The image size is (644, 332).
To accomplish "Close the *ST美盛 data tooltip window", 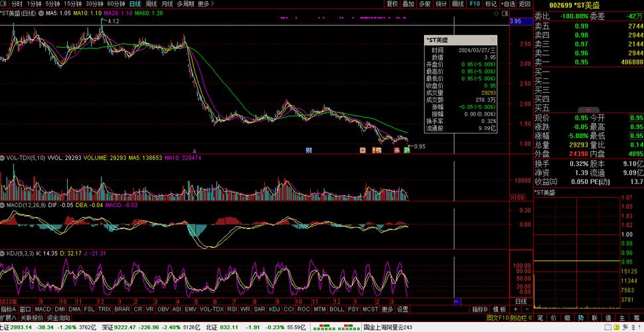I will pos(493,41).
